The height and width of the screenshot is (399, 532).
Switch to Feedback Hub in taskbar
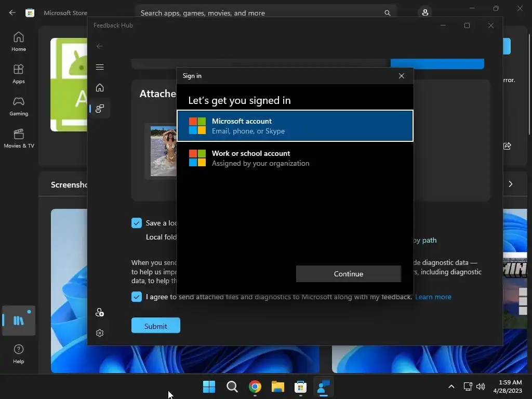[x=324, y=387]
